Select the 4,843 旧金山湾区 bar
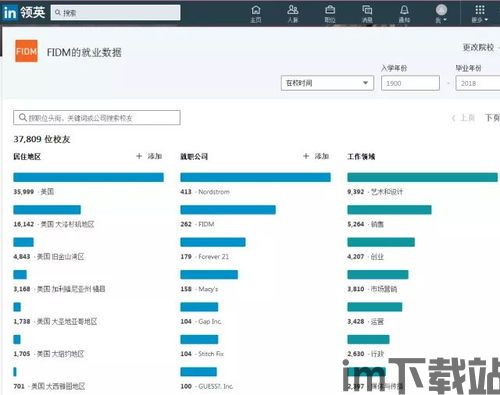Image resolution: width=500 pixels, height=395 pixels. (x=23, y=242)
